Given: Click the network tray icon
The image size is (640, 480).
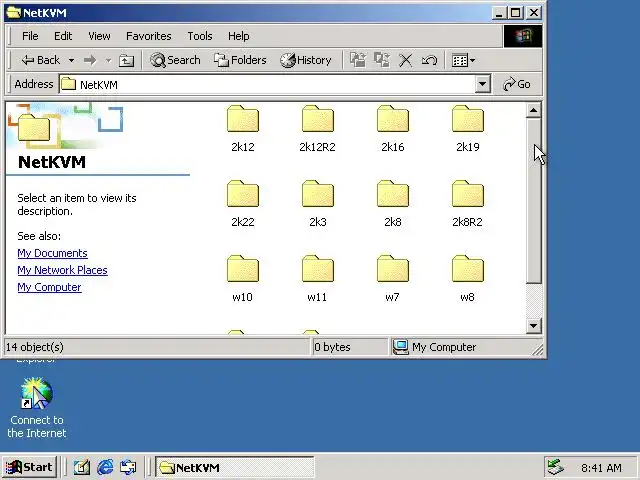Looking at the screenshot, I should pyautogui.click(x=555, y=467).
